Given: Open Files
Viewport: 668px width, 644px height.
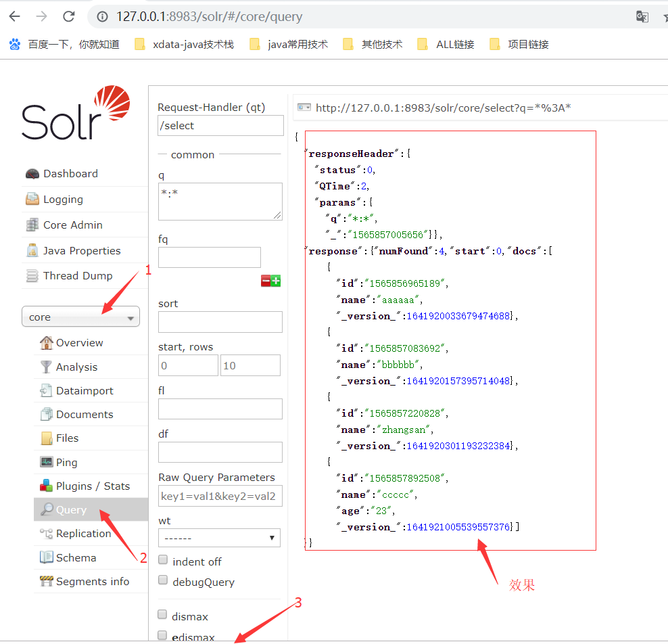Looking at the screenshot, I should point(68,438).
